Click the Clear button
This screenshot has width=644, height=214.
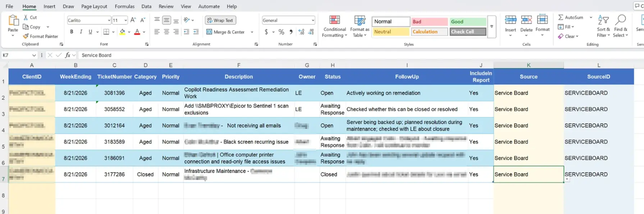pos(568,36)
